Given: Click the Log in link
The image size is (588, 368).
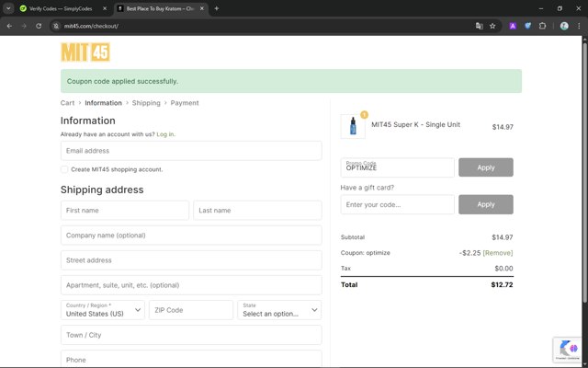Looking at the screenshot, I should point(165,134).
